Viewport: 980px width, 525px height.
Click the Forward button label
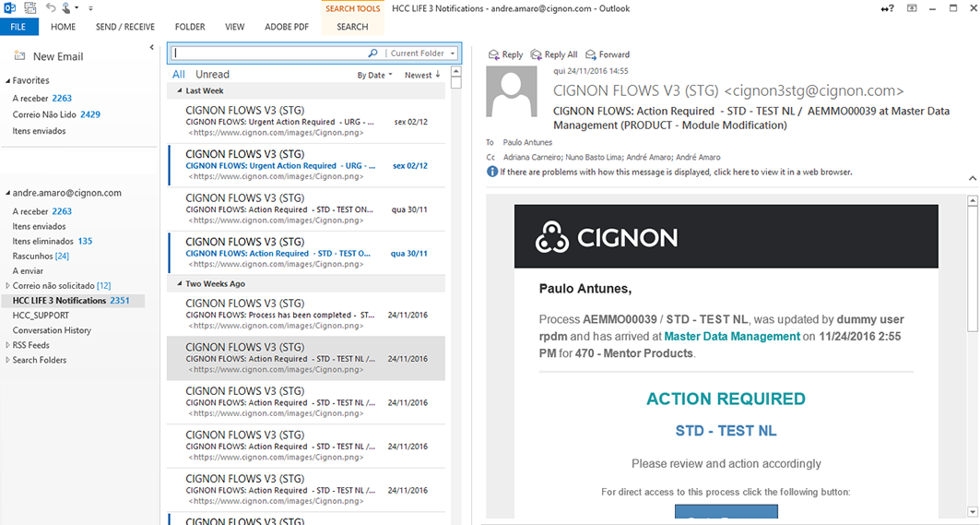tap(614, 54)
